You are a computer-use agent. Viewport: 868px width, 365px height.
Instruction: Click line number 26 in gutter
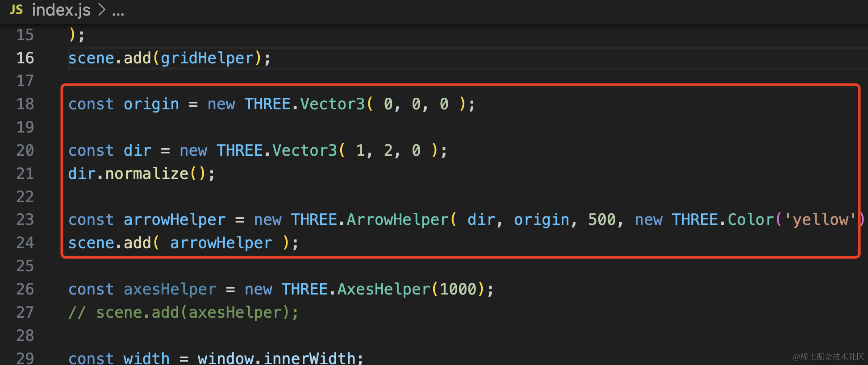[x=25, y=289]
